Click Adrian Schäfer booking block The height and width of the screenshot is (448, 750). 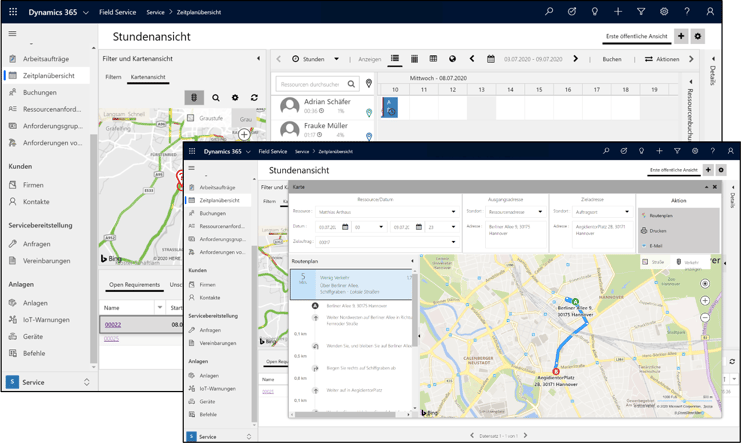pyautogui.click(x=390, y=107)
